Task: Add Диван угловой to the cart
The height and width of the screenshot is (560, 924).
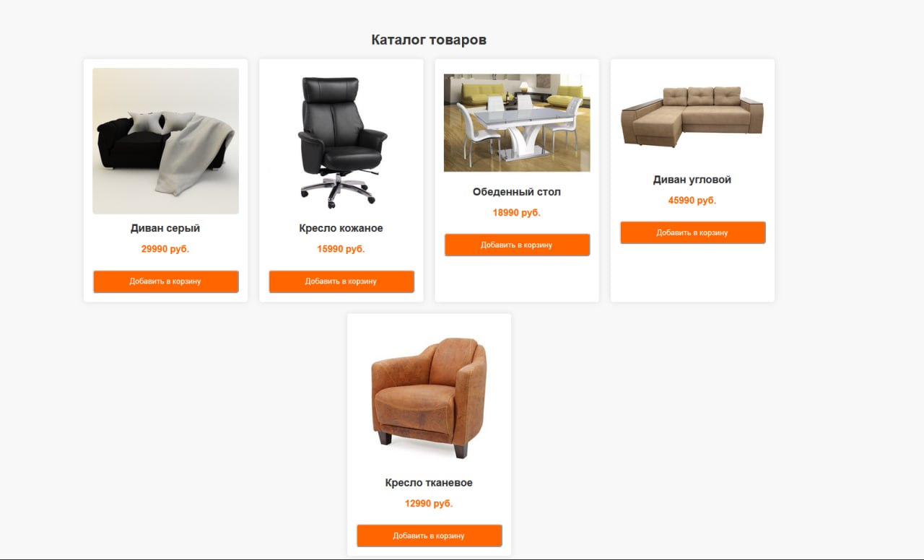Action: point(692,232)
